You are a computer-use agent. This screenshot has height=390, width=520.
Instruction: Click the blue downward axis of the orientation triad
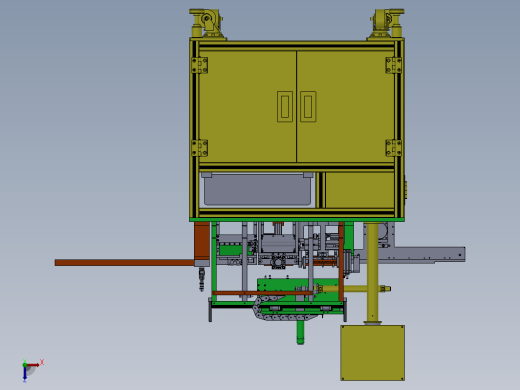[x=25, y=374]
